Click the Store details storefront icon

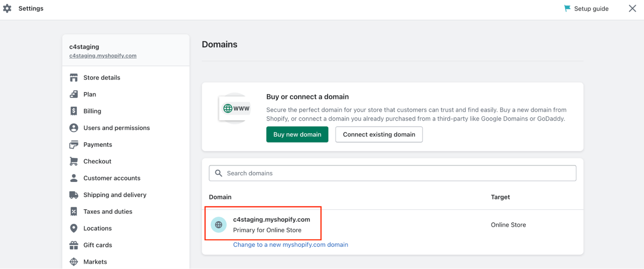(x=74, y=77)
